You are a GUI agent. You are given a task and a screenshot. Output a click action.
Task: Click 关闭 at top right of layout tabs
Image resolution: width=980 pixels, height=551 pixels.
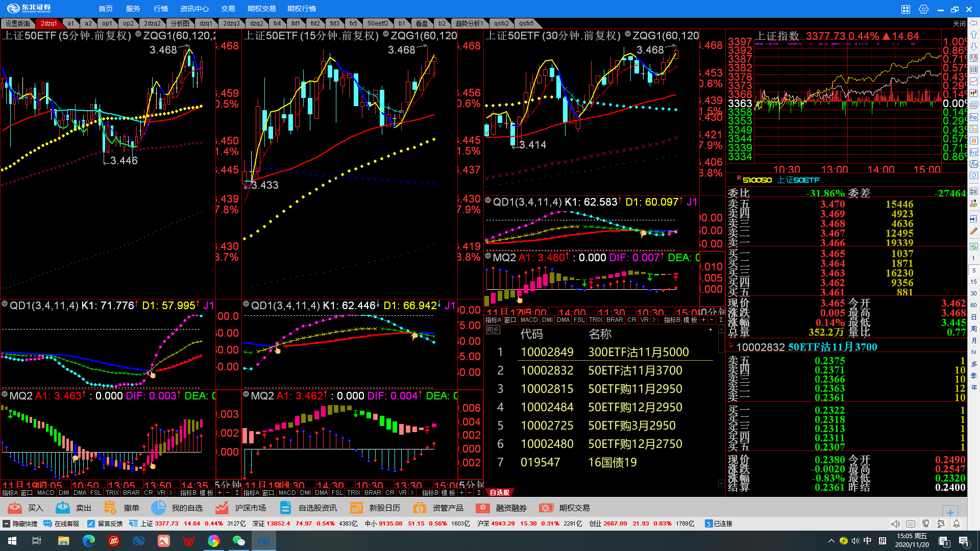point(959,23)
